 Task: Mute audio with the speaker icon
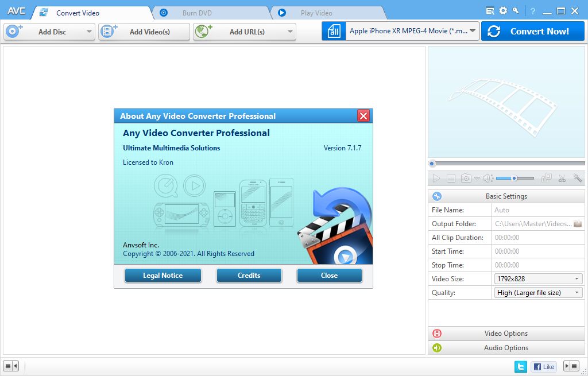pos(488,179)
